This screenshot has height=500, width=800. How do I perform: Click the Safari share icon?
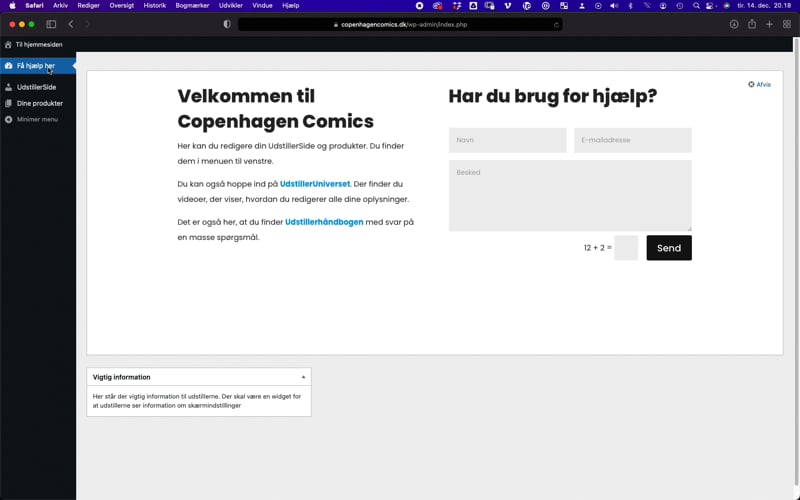click(x=752, y=24)
